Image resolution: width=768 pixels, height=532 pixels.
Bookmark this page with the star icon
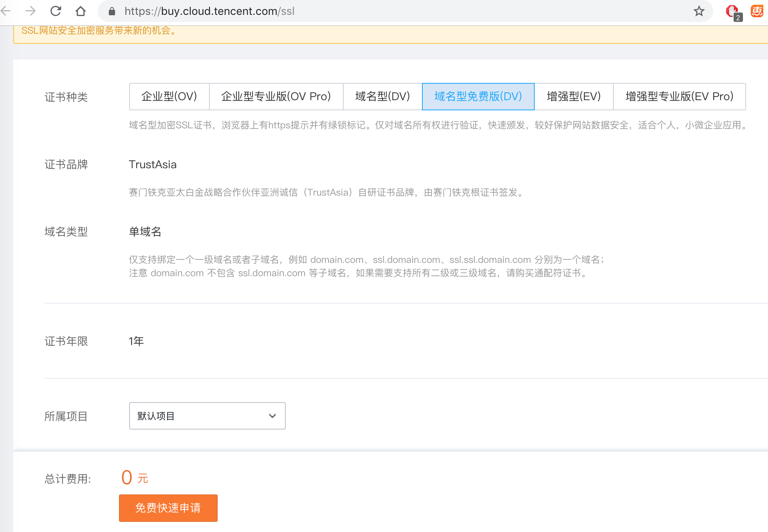click(x=699, y=11)
